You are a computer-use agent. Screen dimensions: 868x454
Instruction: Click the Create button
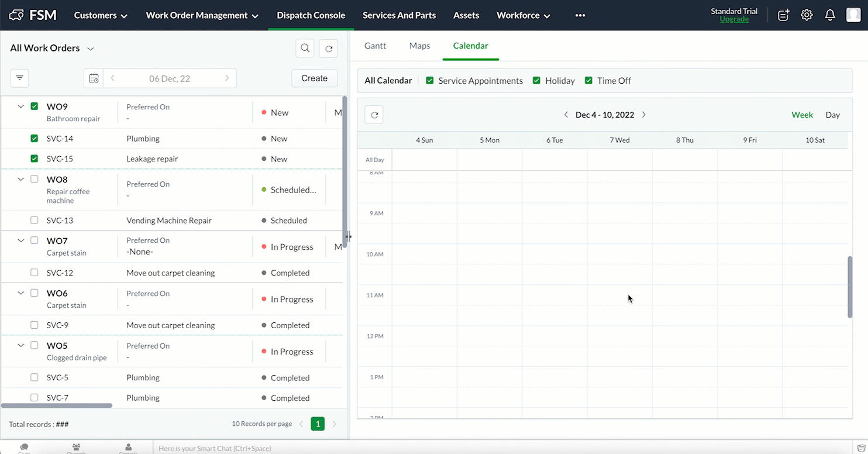pos(314,78)
